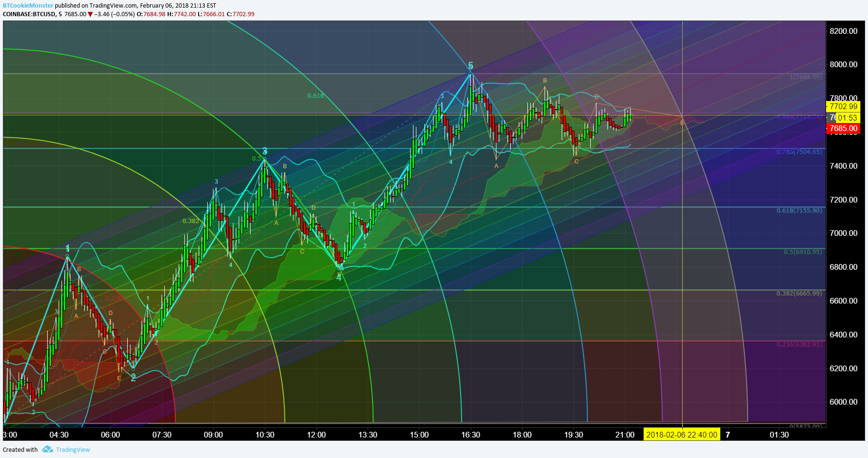This screenshot has height=458, width=868.
Task: Click the 8000.00 price axis label
Action: pyautogui.click(x=843, y=64)
